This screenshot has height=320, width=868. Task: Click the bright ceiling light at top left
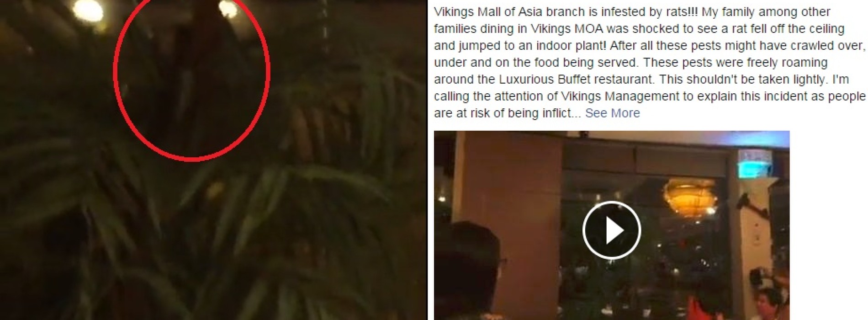tap(87, 9)
